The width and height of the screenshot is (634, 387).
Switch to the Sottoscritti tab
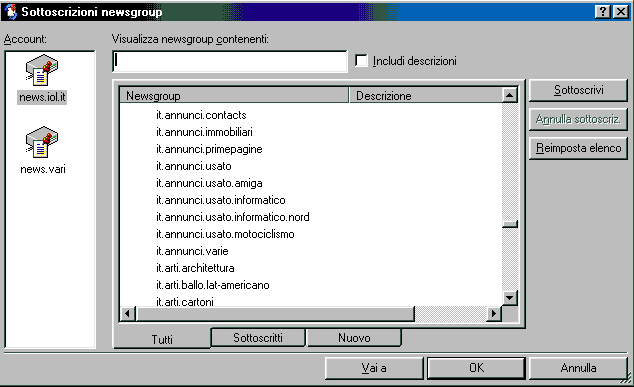[x=258, y=337]
